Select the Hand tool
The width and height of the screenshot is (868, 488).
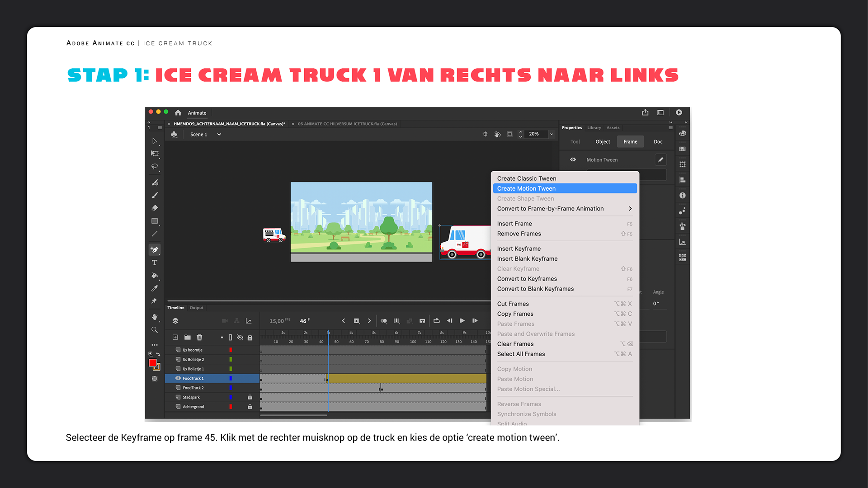(x=155, y=317)
